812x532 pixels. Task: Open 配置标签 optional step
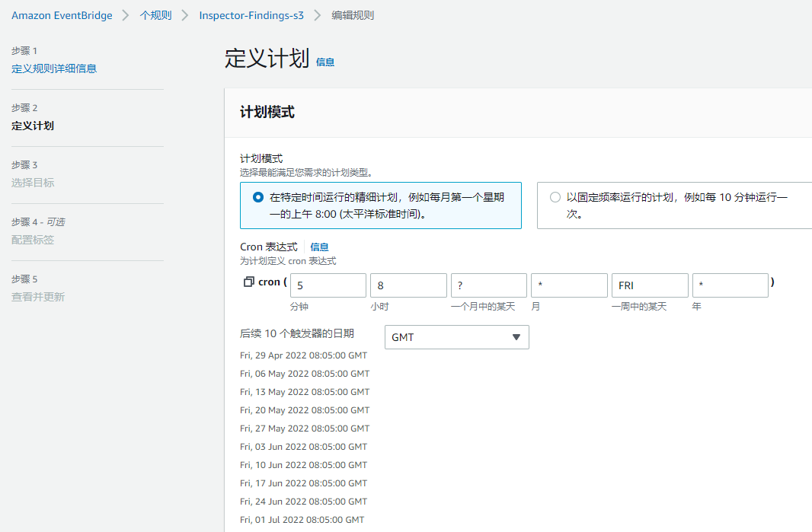pyautogui.click(x=32, y=240)
